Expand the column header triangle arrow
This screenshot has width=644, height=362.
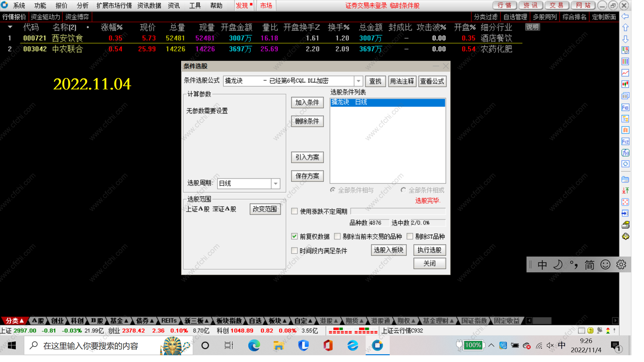pyautogui.click(x=10, y=27)
